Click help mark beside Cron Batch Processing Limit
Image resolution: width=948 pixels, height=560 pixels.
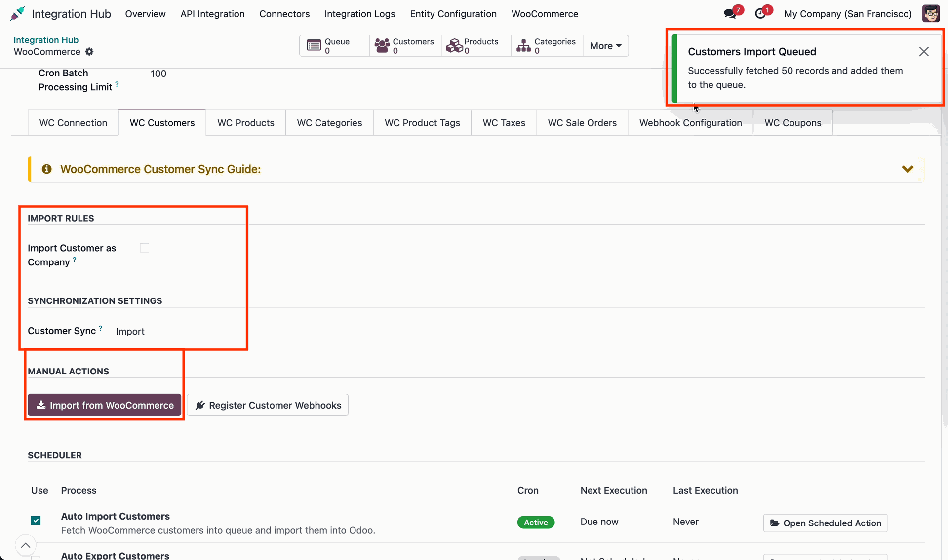click(117, 84)
